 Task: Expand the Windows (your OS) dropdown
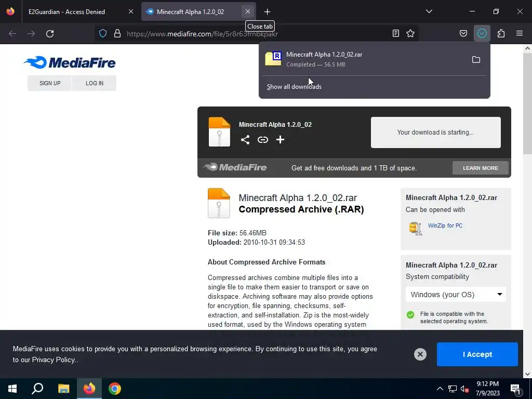click(456, 295)
